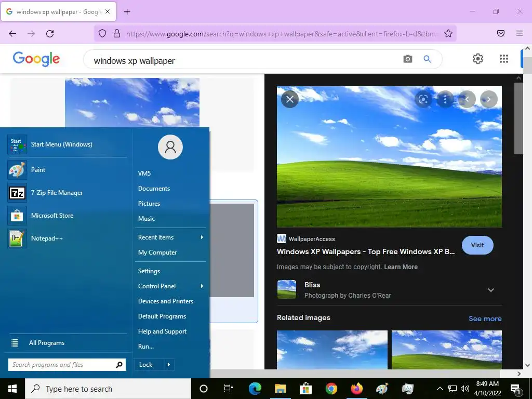Bookmark this page with the star

(x=448, y=33)
